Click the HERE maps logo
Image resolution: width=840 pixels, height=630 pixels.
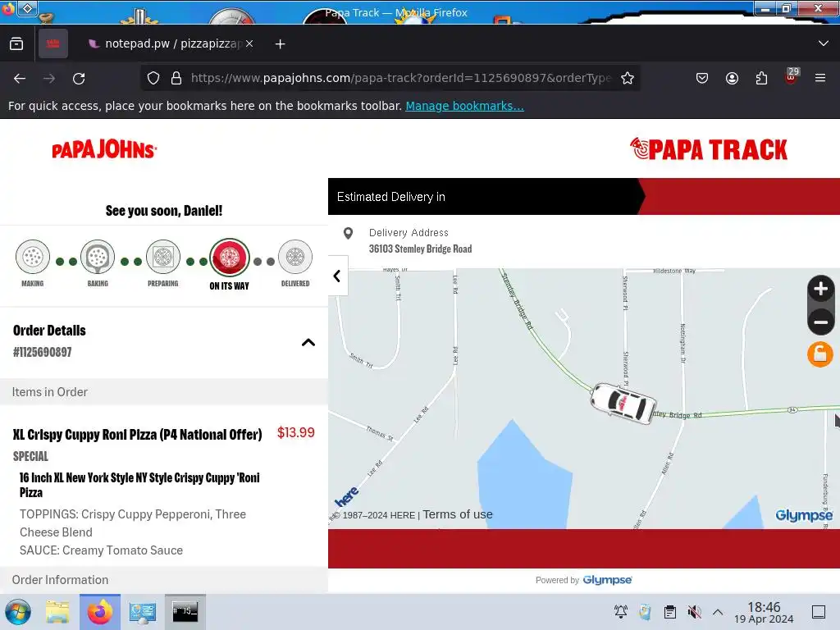347,496
